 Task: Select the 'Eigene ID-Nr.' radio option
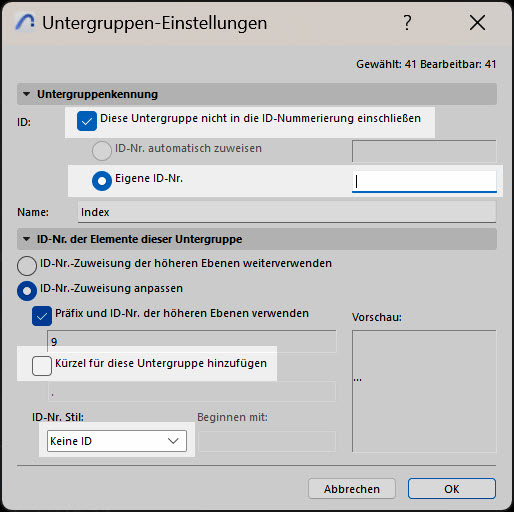tap(102, 181)
